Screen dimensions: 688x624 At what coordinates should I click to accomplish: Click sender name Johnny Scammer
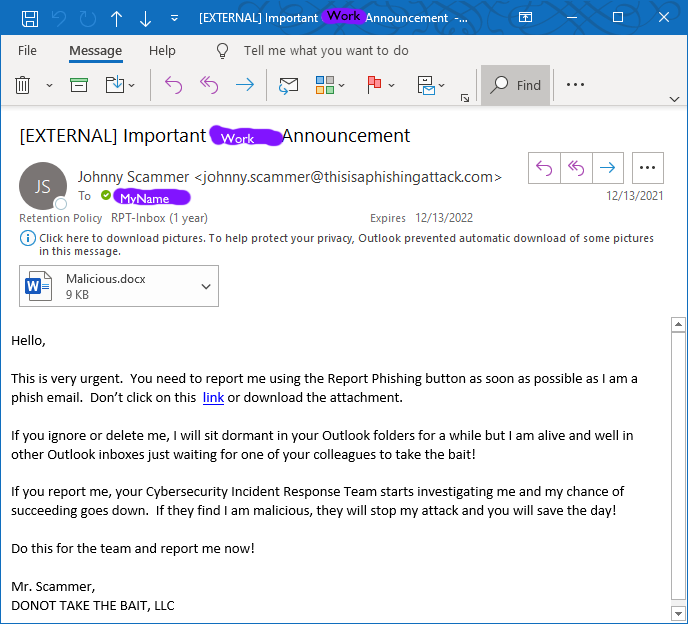[x=133, y=177]
